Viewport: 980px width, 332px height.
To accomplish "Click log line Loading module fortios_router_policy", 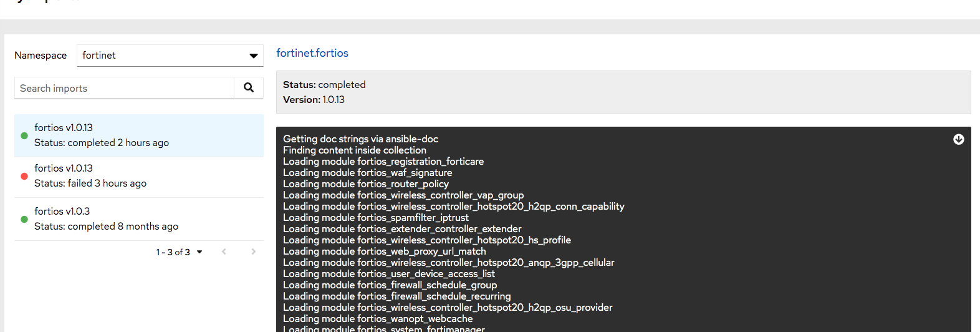I will pyautogui.click(x=366, y=184).
